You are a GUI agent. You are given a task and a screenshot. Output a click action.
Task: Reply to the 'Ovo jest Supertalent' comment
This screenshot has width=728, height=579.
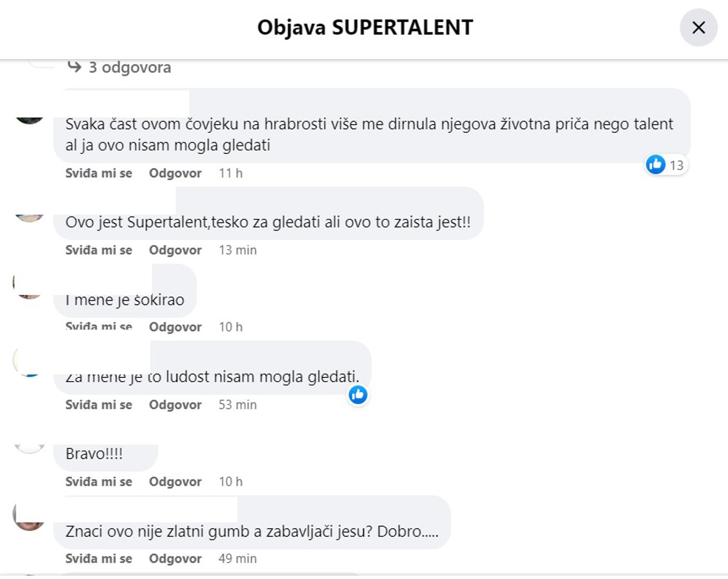coord(175,250)
